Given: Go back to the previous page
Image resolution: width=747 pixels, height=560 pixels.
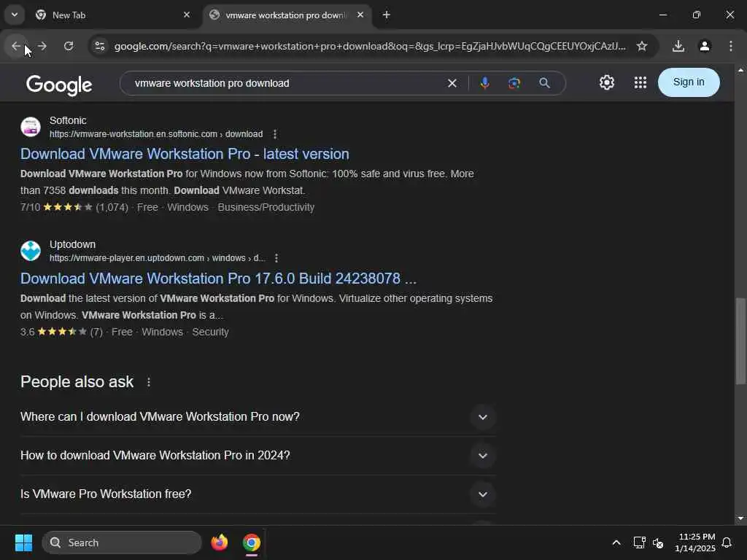Looking at the screenshot, I should 16,46.
